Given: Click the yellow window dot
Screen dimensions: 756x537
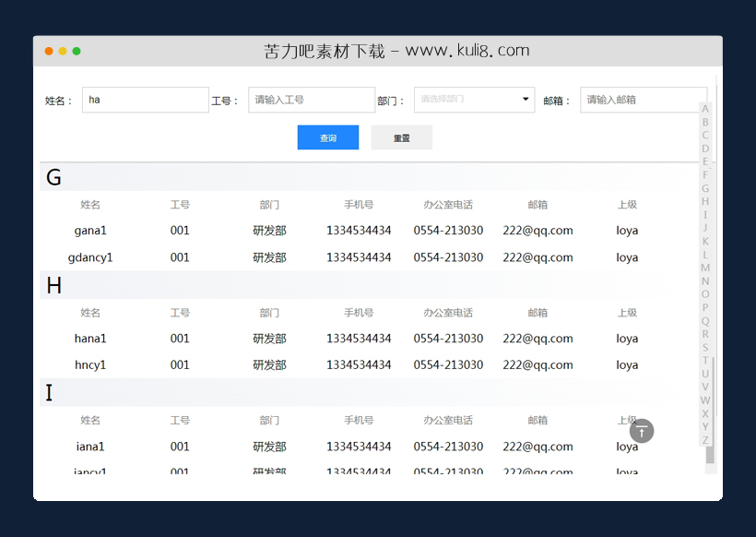Looking at the screenshot, I should (x=62, y=53).
